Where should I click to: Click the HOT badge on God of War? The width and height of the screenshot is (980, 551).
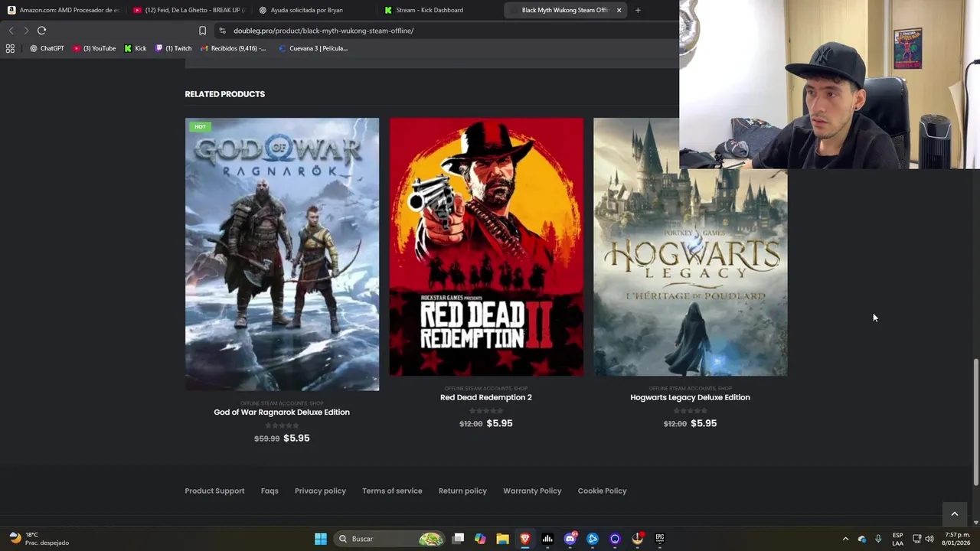pos(200,127)
